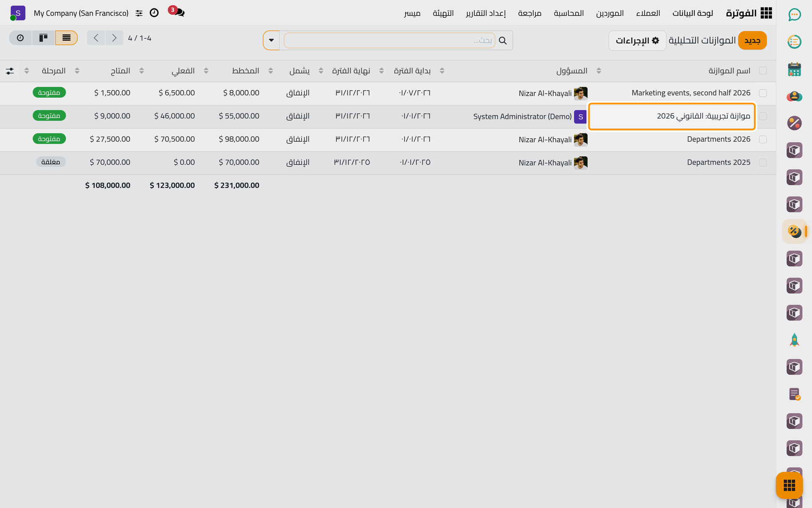
Task: Sort by المسؤول column
Action: [x=571, y=71]
